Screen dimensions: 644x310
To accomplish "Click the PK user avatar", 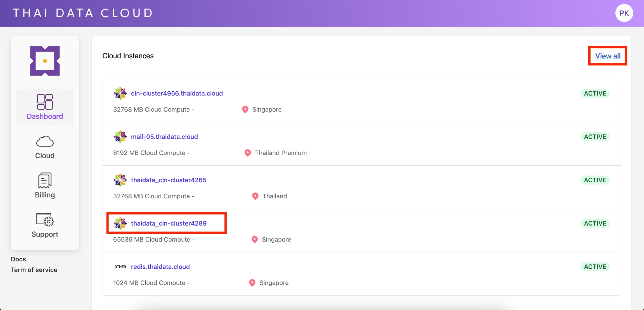I will pyautogui.click(x=624, y=13).
